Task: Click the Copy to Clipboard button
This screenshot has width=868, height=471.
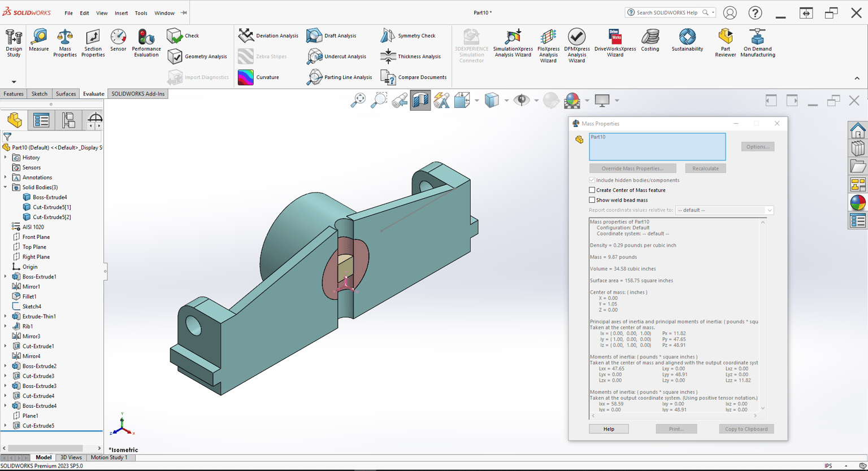Action: 746,429
